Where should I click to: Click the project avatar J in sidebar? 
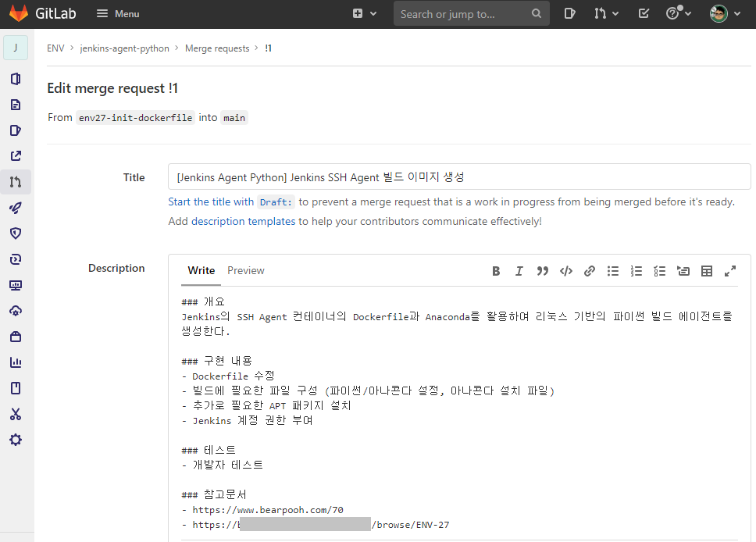pyautogui.click(x=16, y=48)
